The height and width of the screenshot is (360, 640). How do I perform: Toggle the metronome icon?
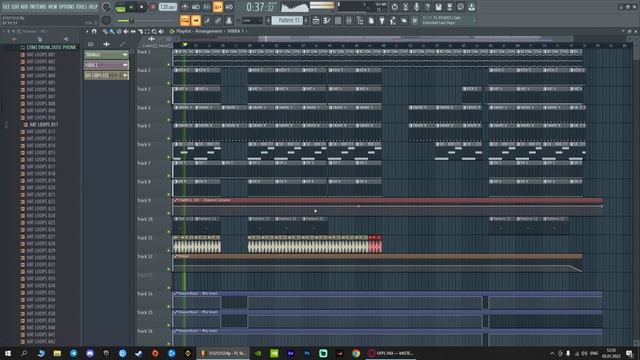[x=185, y=7]
